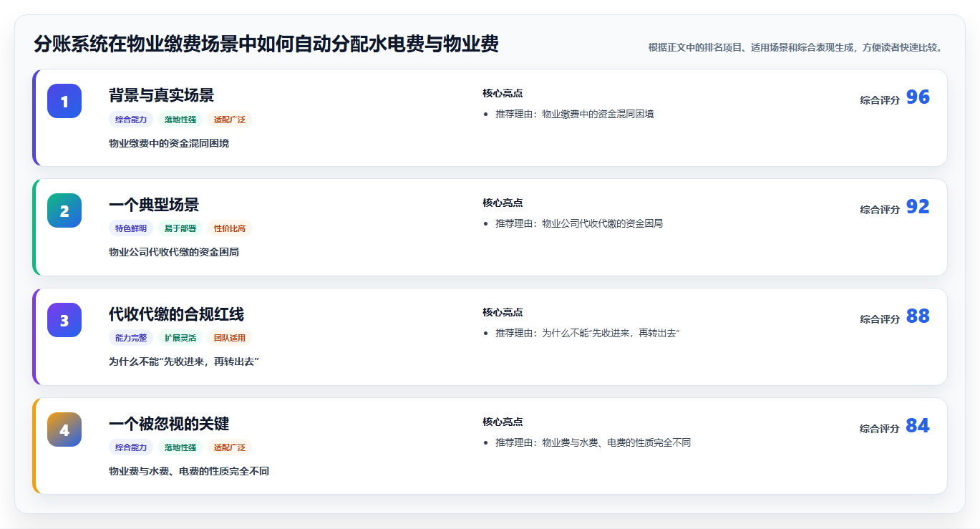Click the 团队适用 tag
980x529 pixels.
(x=230, y=338)
